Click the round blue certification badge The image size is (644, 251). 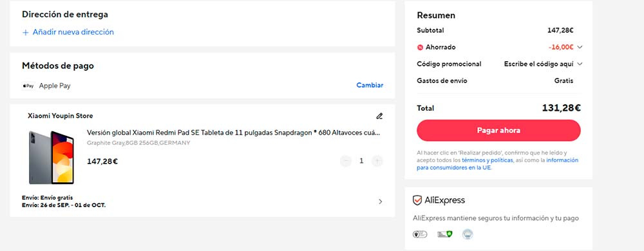click(x=468, y=234)
